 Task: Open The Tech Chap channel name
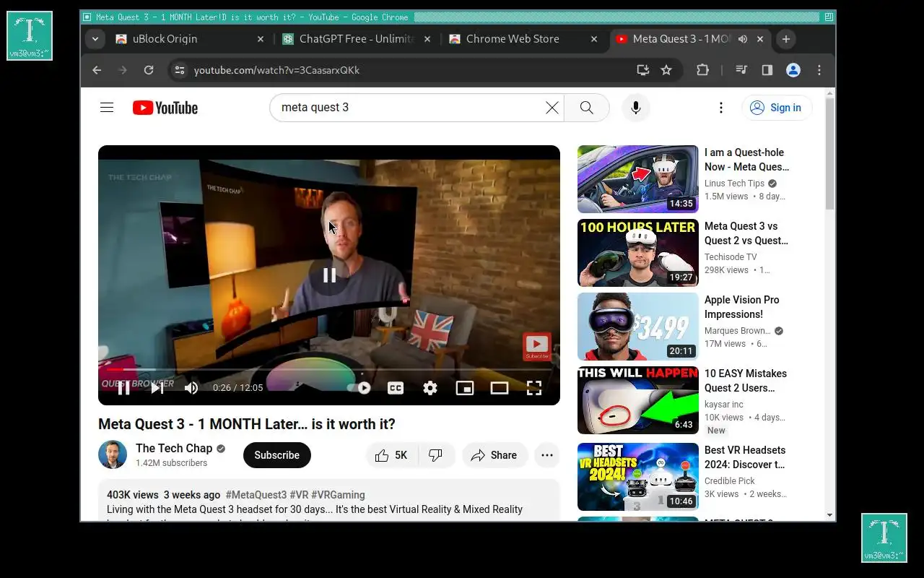[174, 448]
